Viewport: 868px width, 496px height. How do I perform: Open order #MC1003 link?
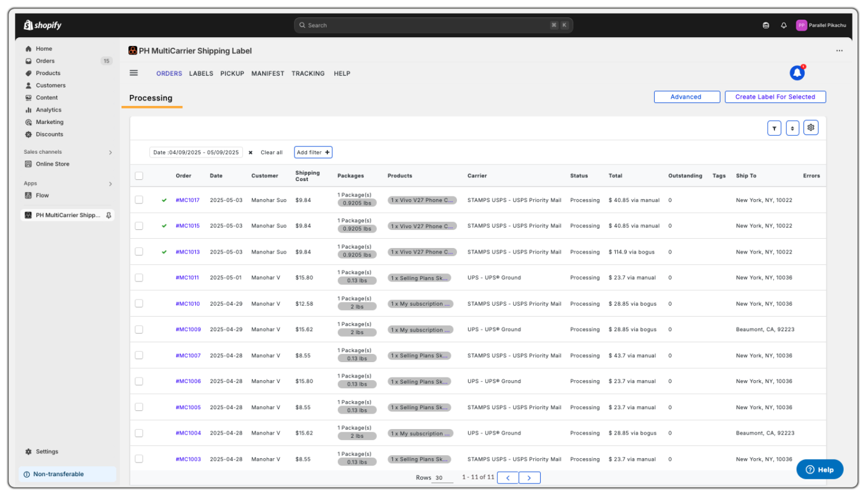[188, 459]
